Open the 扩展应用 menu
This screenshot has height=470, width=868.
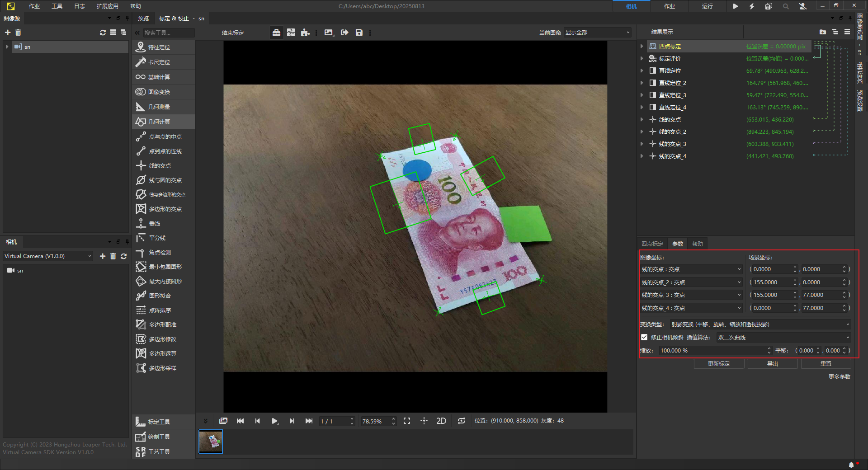coord(107,6)
